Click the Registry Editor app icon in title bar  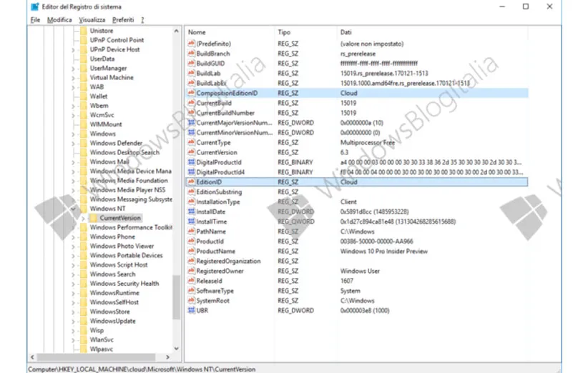35,6
